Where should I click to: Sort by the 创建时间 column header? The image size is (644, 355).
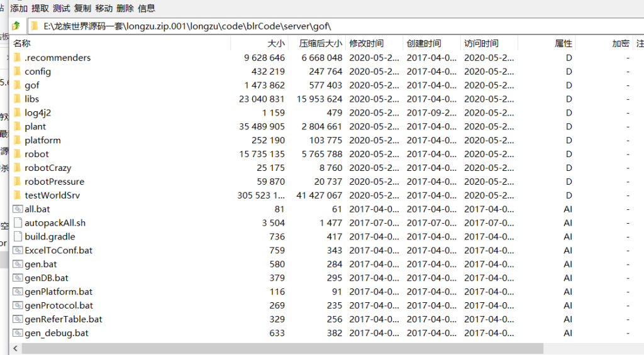tap(431, 43)
